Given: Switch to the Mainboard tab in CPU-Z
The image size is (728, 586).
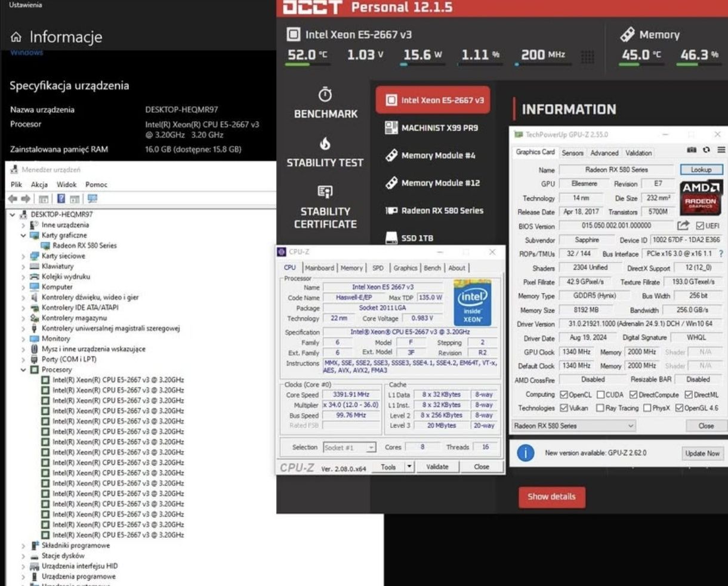Looking at the screenshot, I should click(x=320, y=268).
